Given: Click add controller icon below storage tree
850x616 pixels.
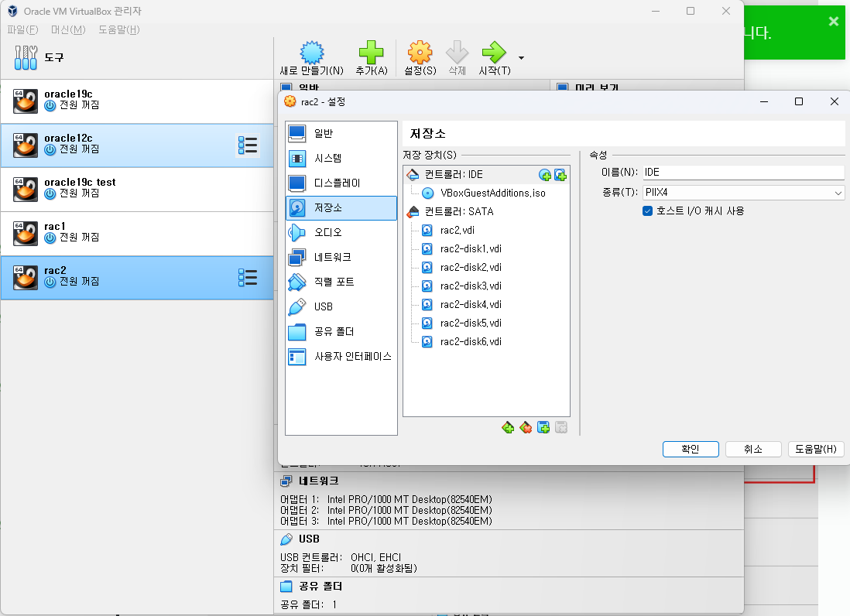Looking at the screenshot, I should 508,427.
